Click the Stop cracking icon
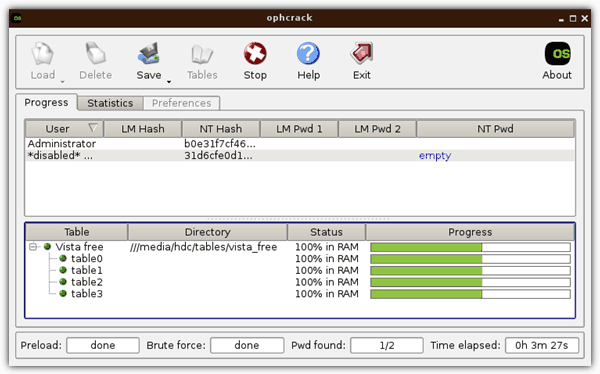This screenshot has width=600, height=374. tap(255, 53)
